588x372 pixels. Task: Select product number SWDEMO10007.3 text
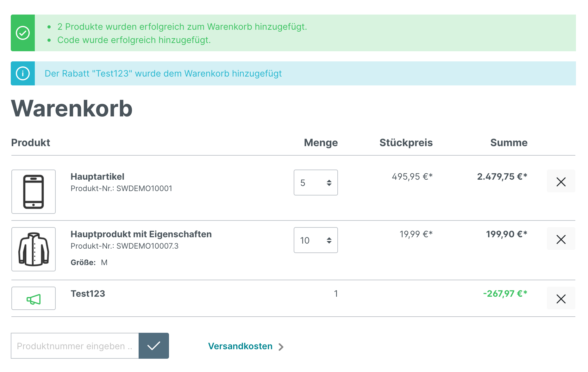click(147, 246)
